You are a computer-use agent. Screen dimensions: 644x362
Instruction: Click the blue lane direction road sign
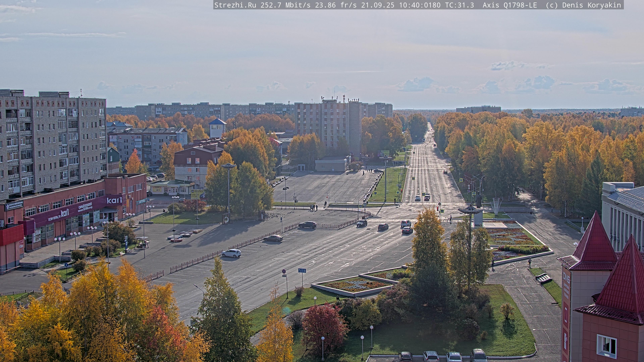302,270
